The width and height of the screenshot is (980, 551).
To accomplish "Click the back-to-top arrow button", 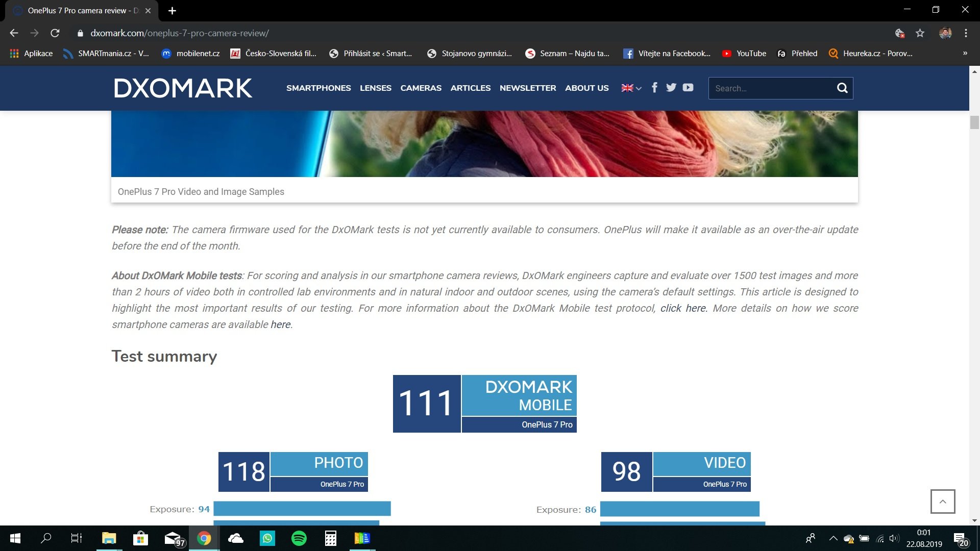I will pos(943,502).
